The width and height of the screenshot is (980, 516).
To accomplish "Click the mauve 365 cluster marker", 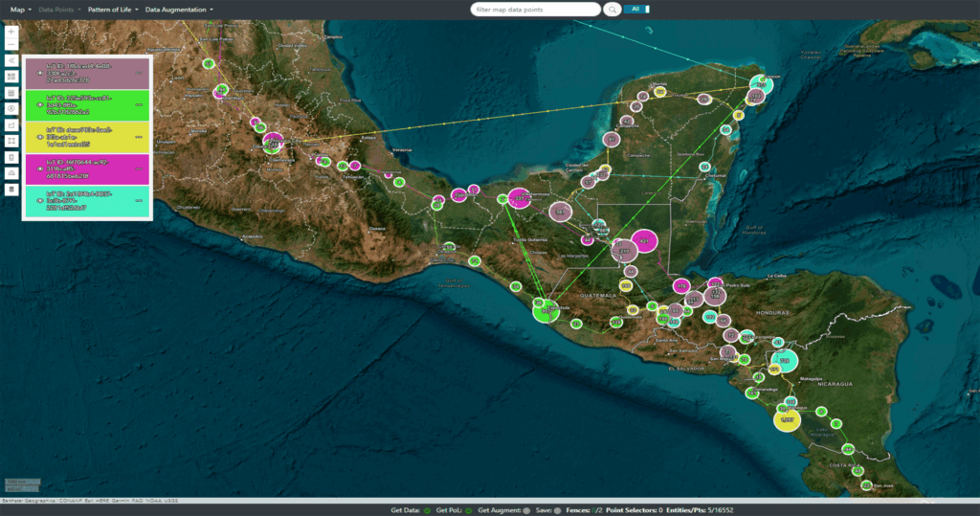I will (x=561, y=212).
